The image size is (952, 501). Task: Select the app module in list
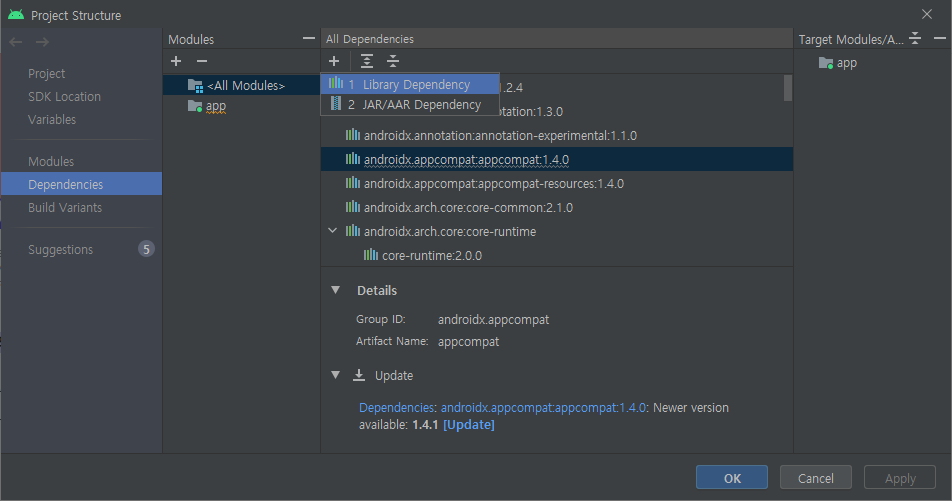pos(241,106)
